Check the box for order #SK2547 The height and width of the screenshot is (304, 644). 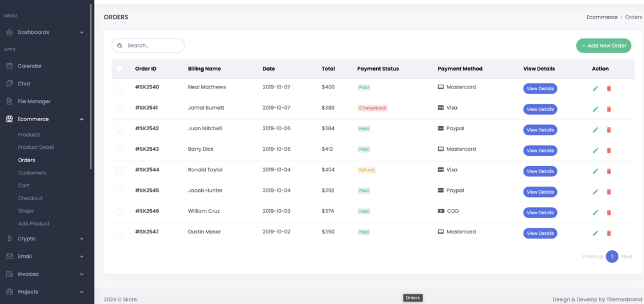[x=120, y=233]
